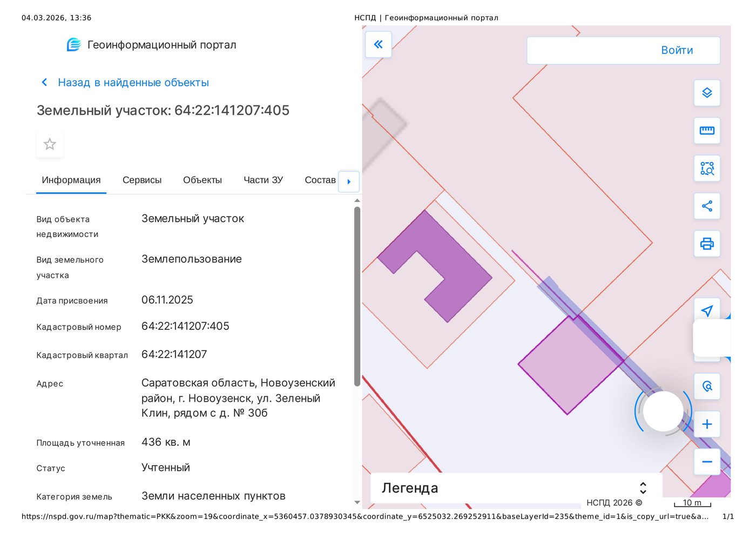Select the Состав tab
Screen dimensions: 756x534
tap(320, 180)
